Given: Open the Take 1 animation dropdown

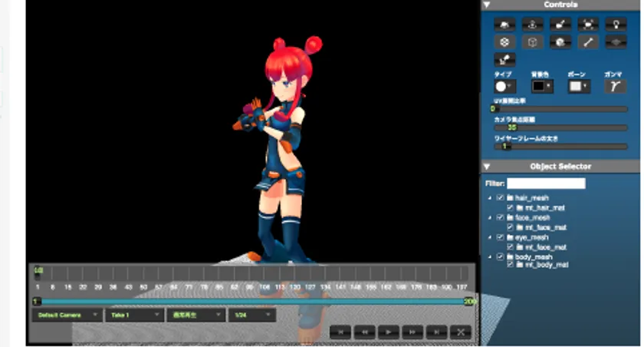Looking at the screenshot, I should pos(133,315).
